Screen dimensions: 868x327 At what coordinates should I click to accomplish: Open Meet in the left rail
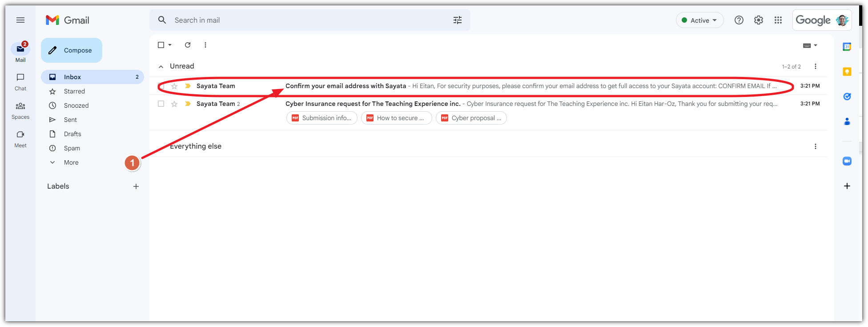[20, 139]
